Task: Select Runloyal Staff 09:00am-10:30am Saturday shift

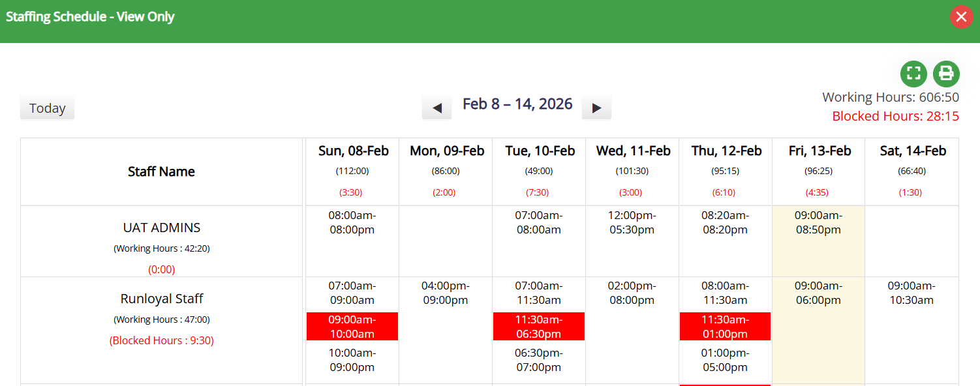Action: click(x=911, y=293)
